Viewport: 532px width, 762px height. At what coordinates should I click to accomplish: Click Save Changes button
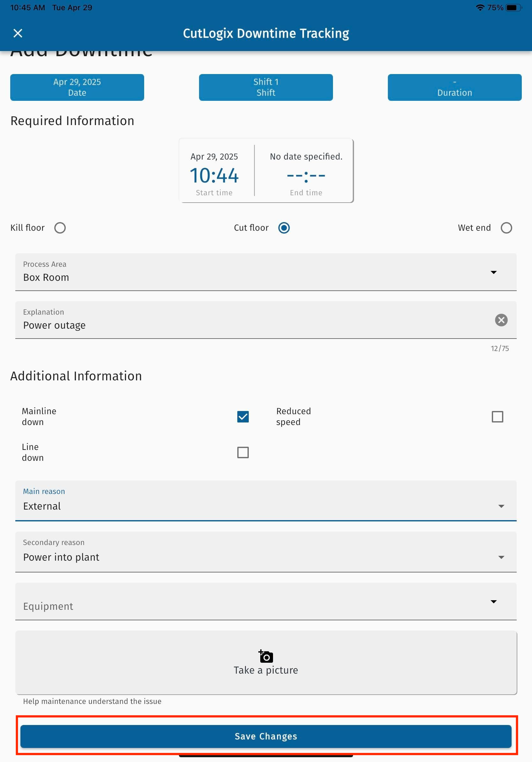266,736
